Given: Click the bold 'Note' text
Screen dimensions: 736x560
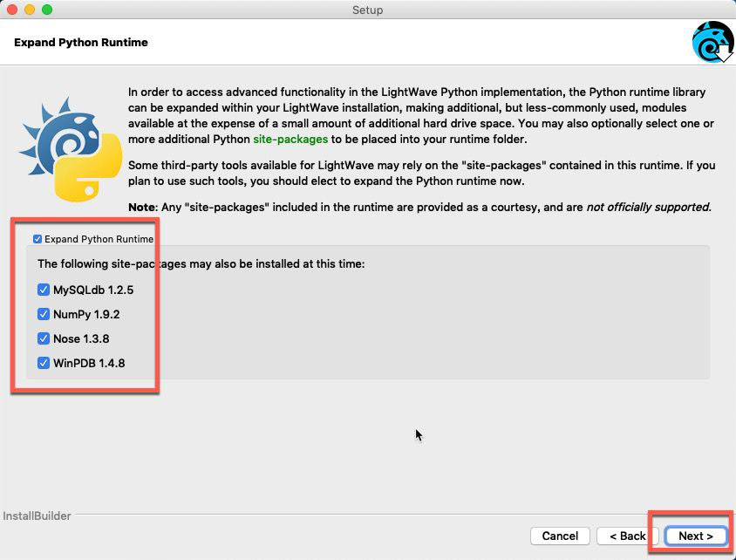Looking at the screenshot, I should pos(141,207).
